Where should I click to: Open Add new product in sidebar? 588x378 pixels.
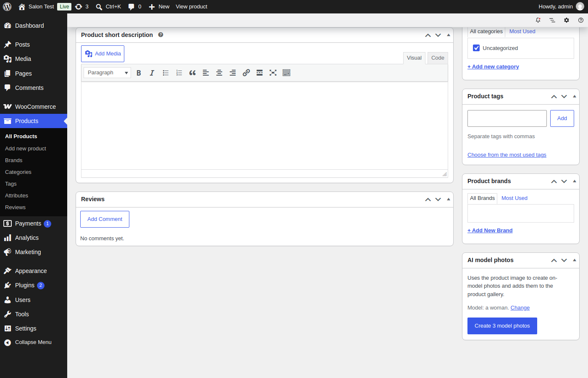[26, 149]
